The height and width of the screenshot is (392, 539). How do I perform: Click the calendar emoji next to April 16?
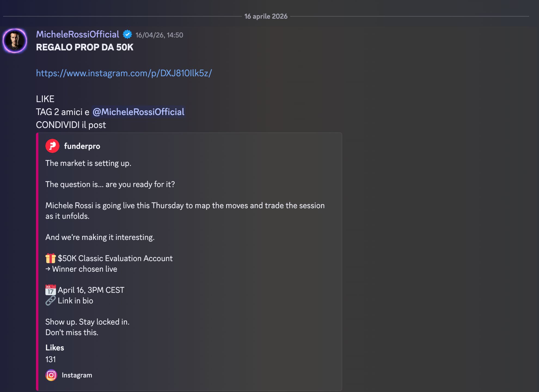tap(50, 290)
